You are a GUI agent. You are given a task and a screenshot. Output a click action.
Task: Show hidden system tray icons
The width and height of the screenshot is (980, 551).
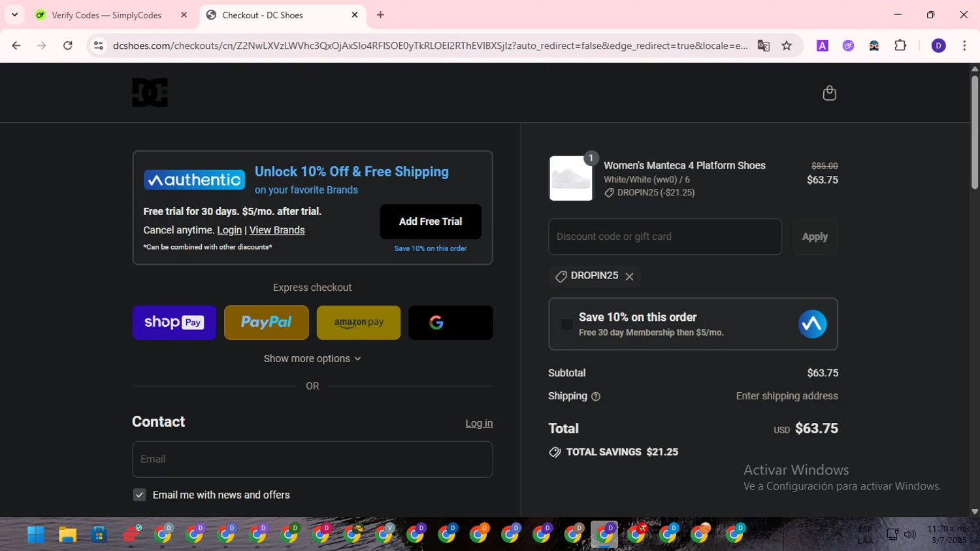[x=838, y=535]
